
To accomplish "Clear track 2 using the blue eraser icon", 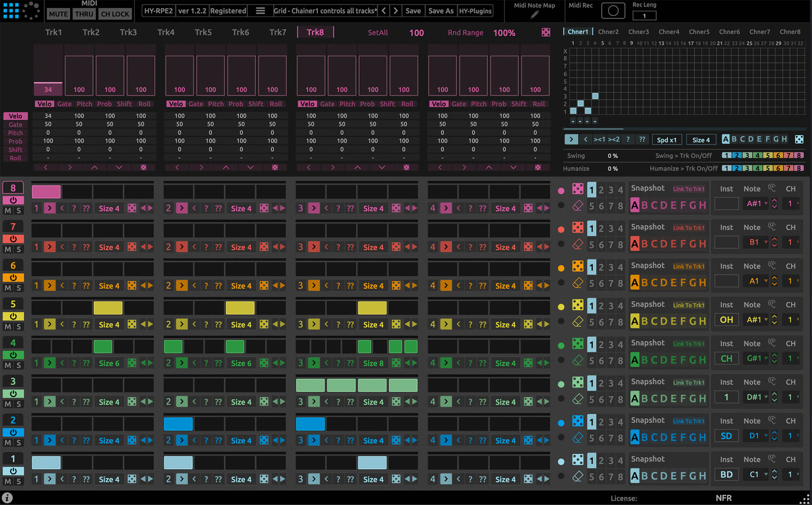I will click(x=578, y=438).
